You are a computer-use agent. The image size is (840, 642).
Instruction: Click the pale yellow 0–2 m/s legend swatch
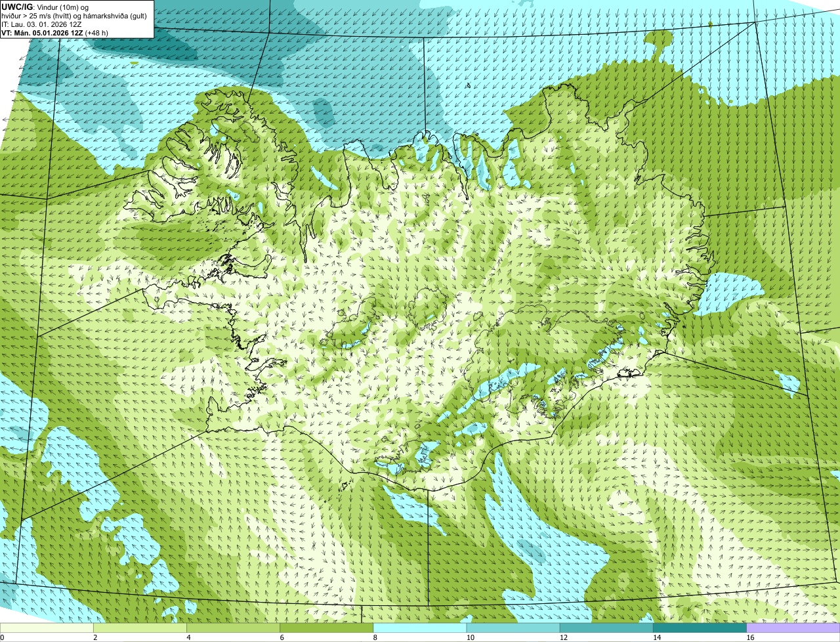47,628
